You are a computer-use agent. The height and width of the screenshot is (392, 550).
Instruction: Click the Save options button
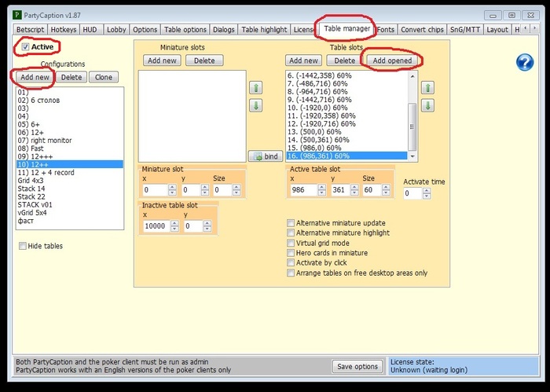click(x=357, y=366)
